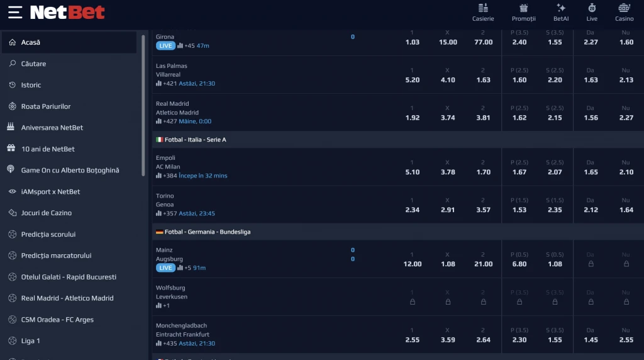Open stats icon for Las Palmas match

pyautogui.click(x=159, y=84)
